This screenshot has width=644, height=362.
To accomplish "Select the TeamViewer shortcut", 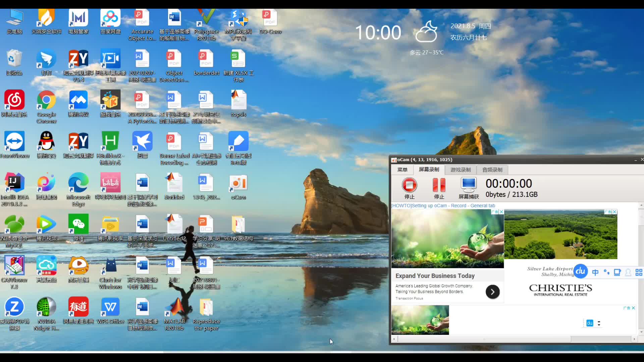I will 14,145.
